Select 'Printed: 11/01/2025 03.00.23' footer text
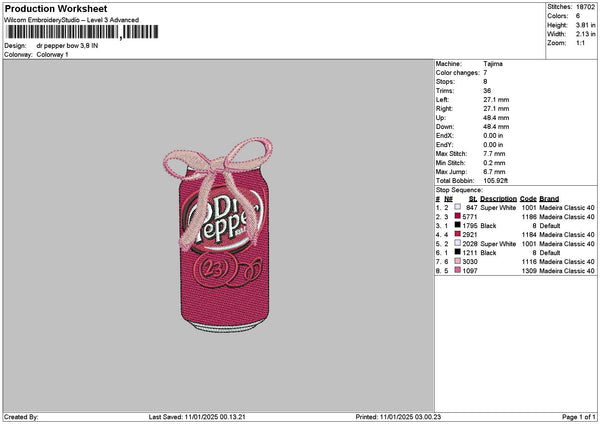 tap(398, 417)
